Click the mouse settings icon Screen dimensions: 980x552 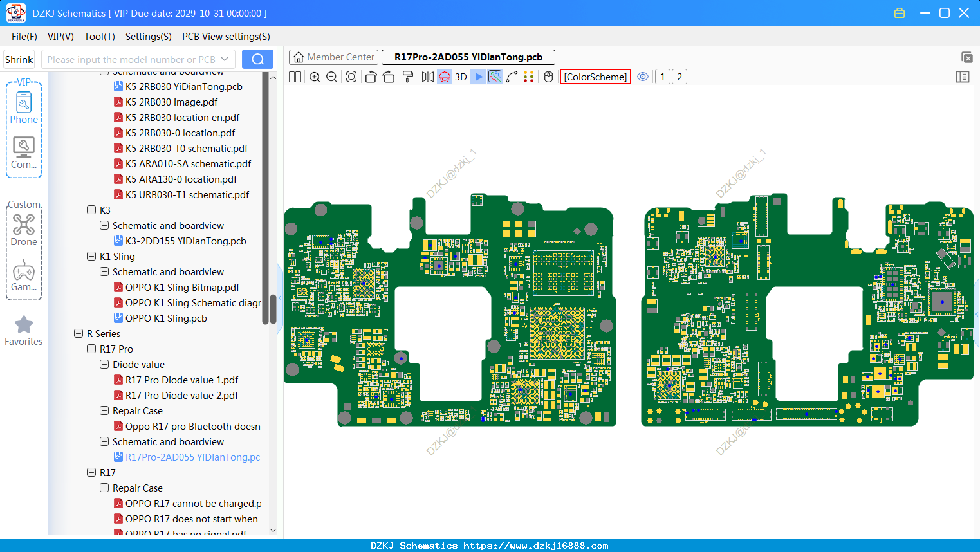click(549, 77)
